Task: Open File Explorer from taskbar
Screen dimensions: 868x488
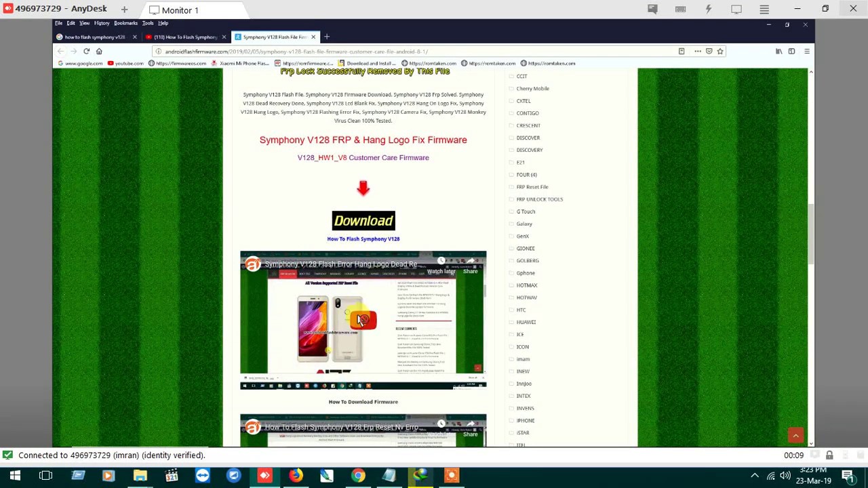Action: [x=140, y=476]
